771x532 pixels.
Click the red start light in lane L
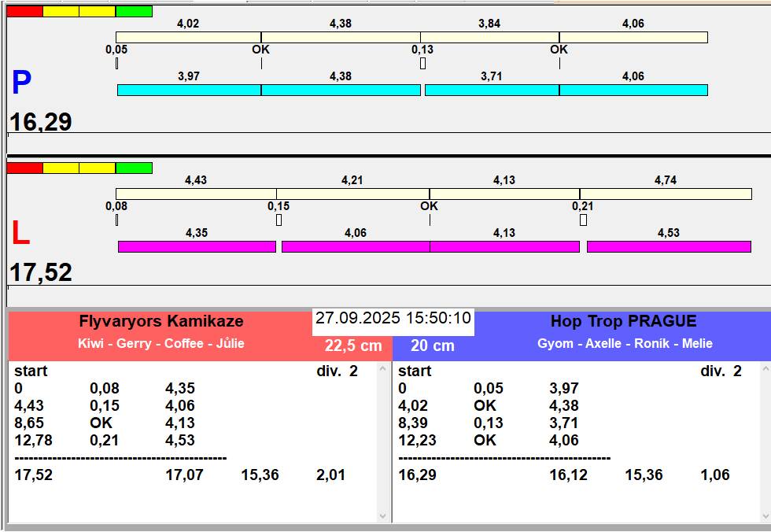tap(24, 168)
